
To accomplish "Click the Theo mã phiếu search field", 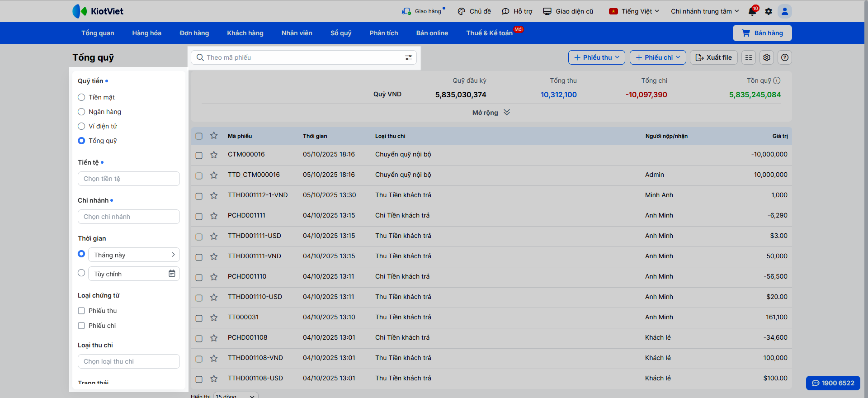I will [304, 57].
